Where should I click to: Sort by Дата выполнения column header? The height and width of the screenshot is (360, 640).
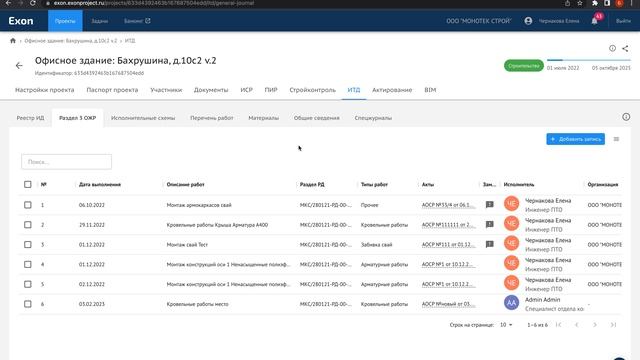(100, 184)
